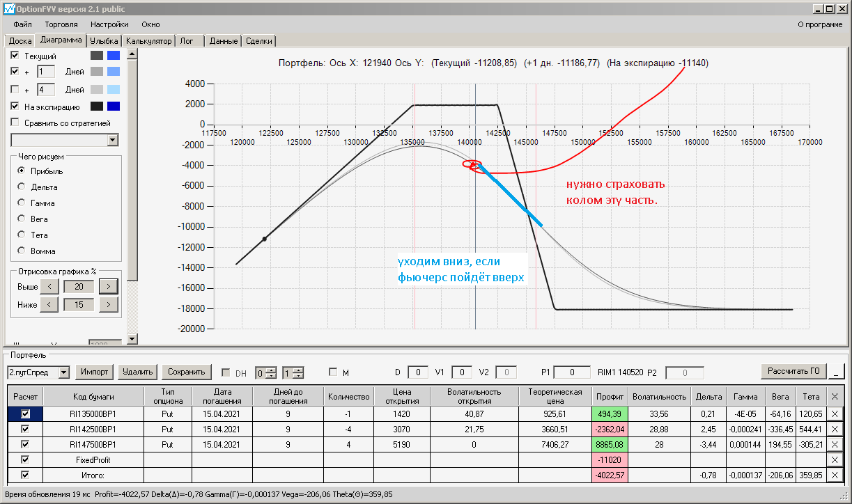Increase the 'Ниже' plot percent with right arrow
The width and height of the screenshot is (852, 504).
[x=109, y=304]
